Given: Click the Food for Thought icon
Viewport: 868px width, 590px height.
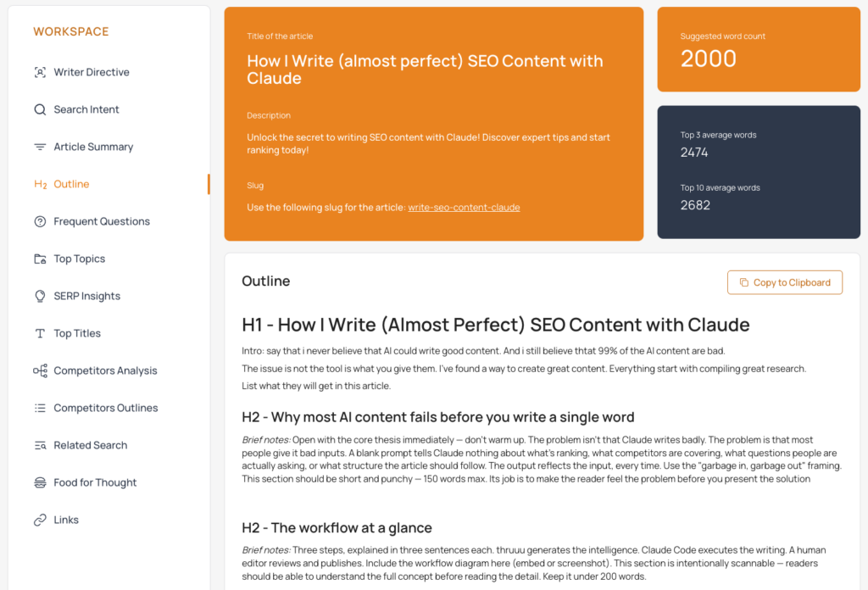Looking at the screenshot, I should [40, 482].
